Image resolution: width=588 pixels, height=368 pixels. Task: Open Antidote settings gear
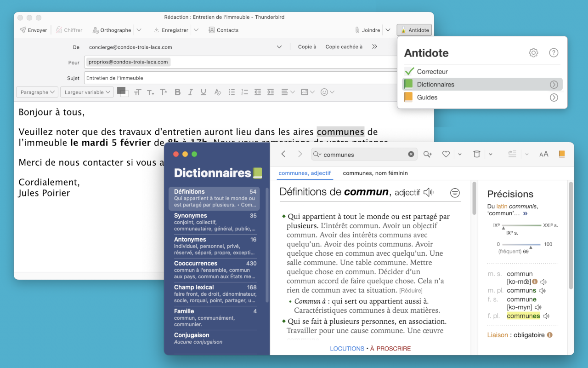533,53
